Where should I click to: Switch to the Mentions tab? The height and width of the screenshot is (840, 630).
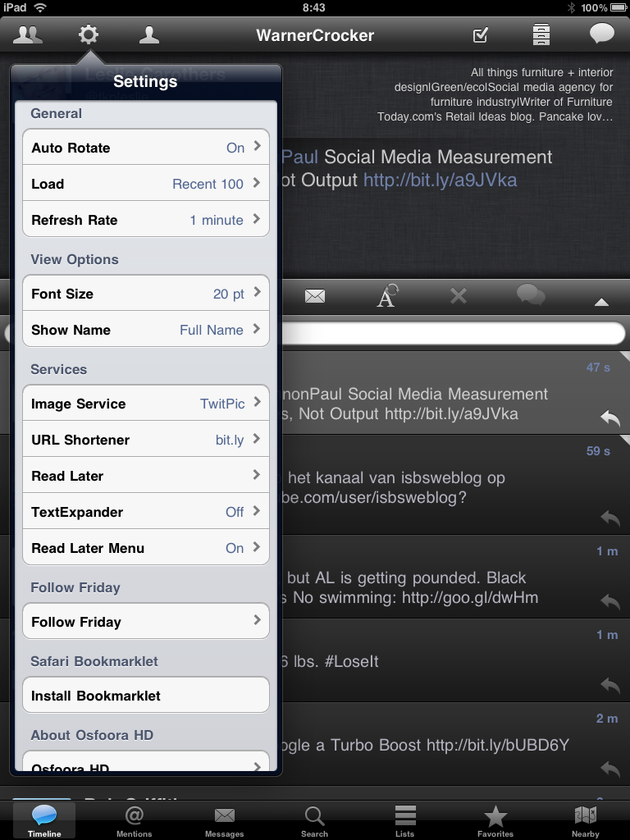[135, 820]
